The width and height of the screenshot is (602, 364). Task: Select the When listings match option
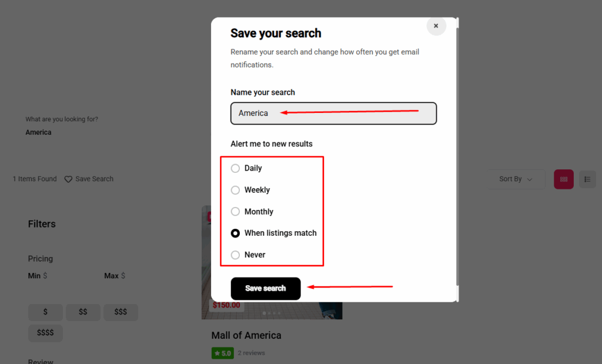point(235,233)
